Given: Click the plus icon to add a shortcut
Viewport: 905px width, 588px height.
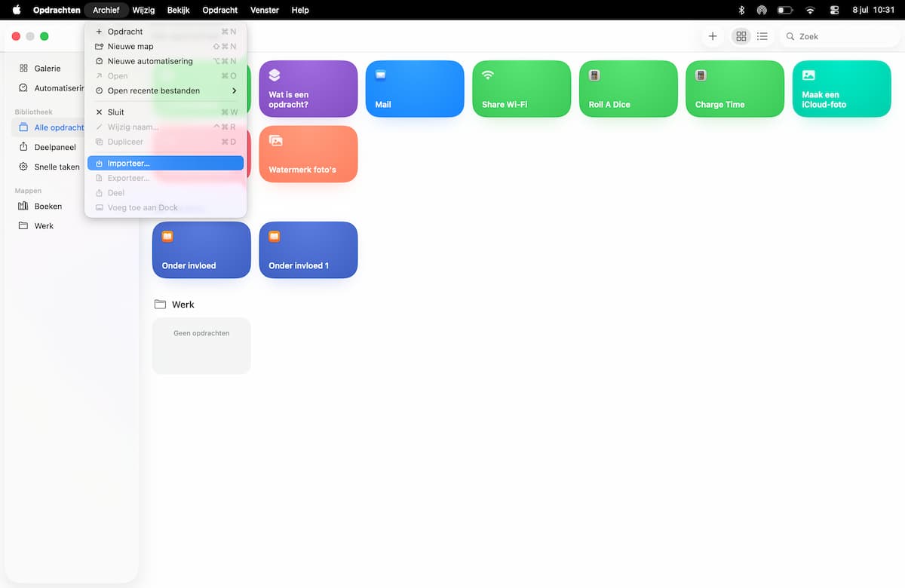Looking at the screenshot, I should [713, 36].
